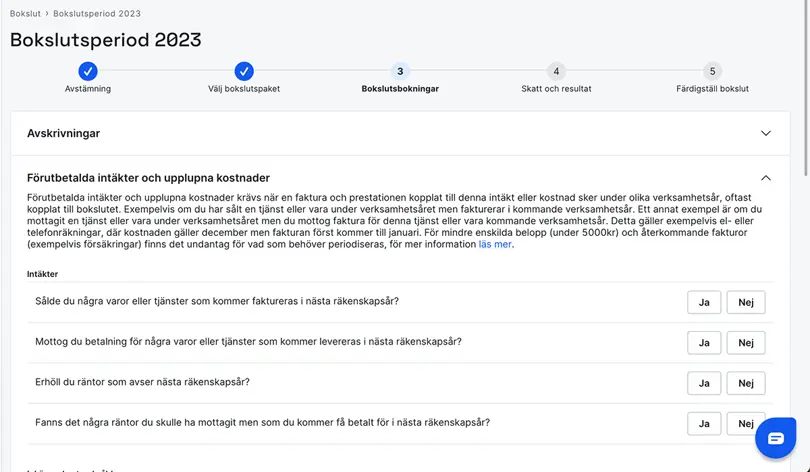Click the Välj bokslutspaket step label
This screenshot has width=810, height=472.
point(244,89)
